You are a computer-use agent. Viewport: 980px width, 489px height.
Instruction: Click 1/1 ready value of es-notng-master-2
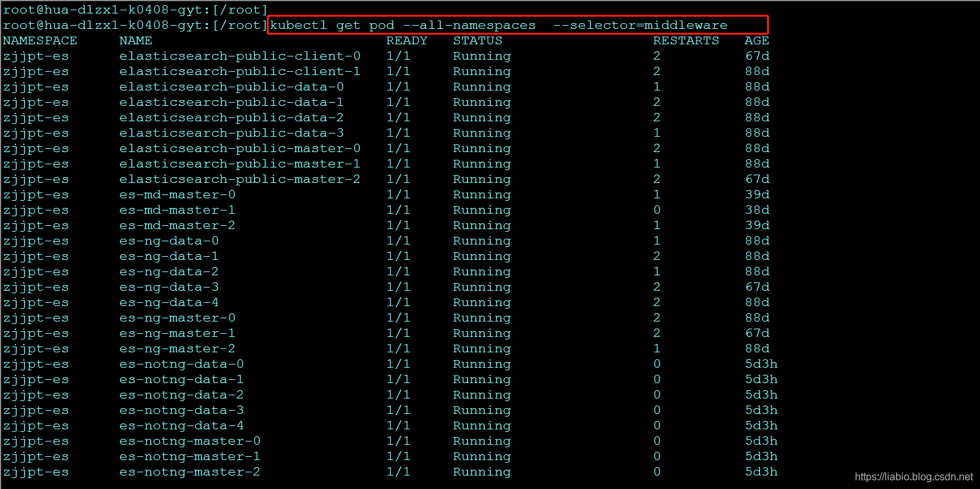coord(398,472)
